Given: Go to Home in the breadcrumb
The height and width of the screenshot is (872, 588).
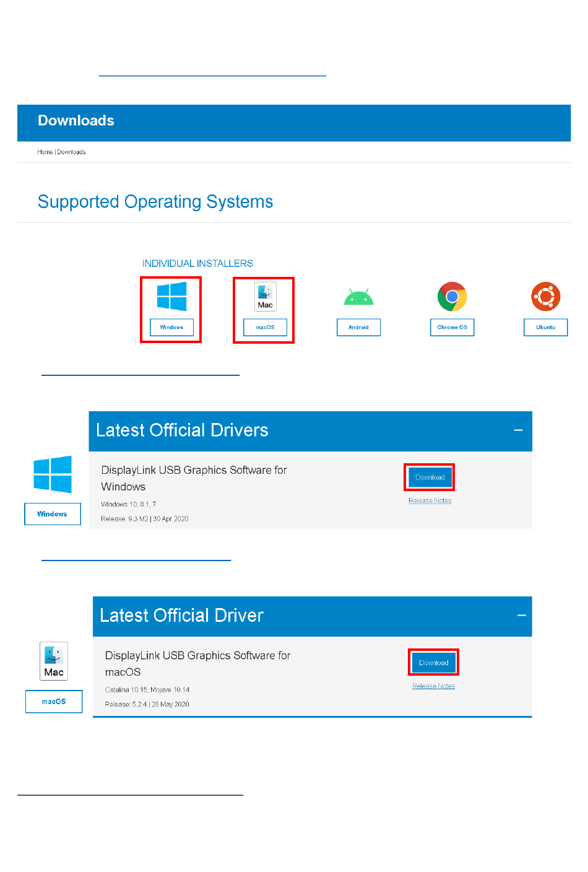Looking at the screenshot, I should tap(45, 152).
